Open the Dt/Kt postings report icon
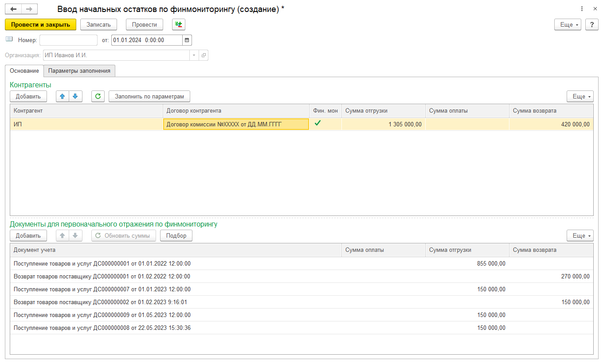Viewport: 607px width, 364px height. click(x=179, y=24)
